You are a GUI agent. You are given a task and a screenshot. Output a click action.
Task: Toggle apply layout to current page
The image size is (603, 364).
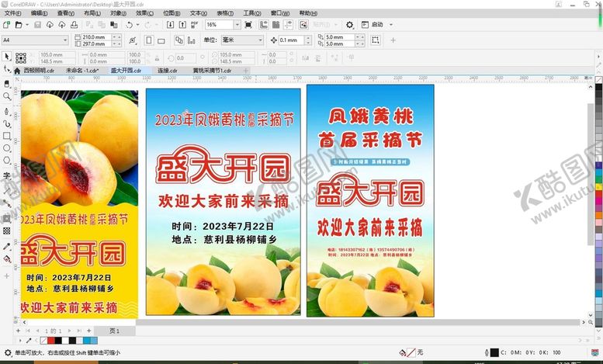tap(191, 40)
